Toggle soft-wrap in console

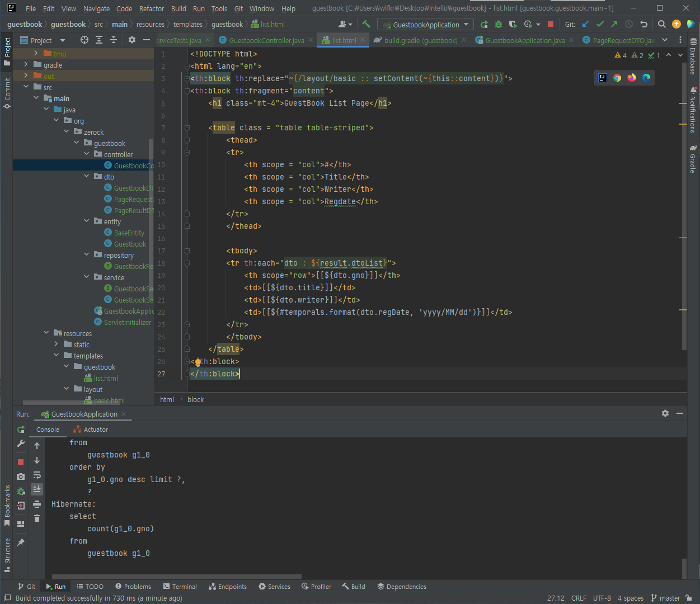tap(37, 475)
